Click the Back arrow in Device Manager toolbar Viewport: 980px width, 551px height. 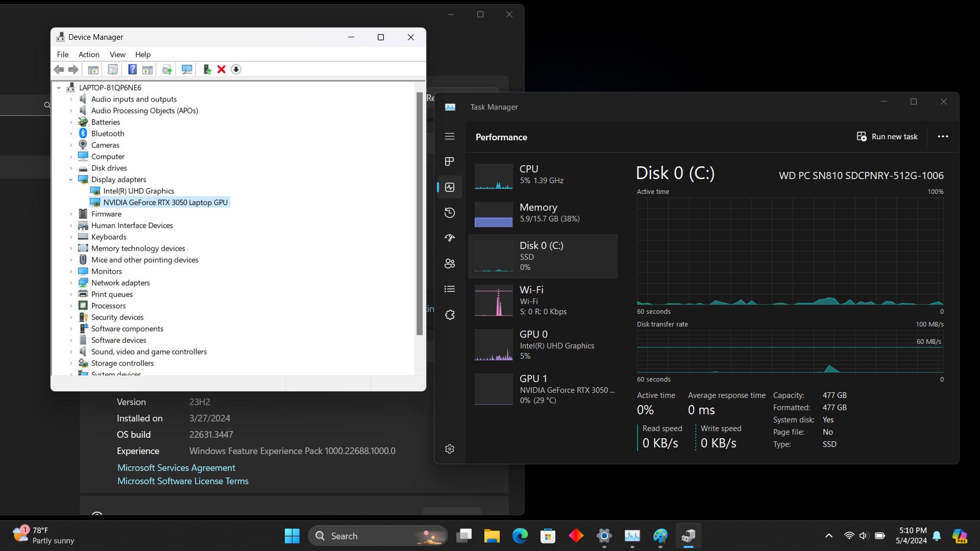59,69
